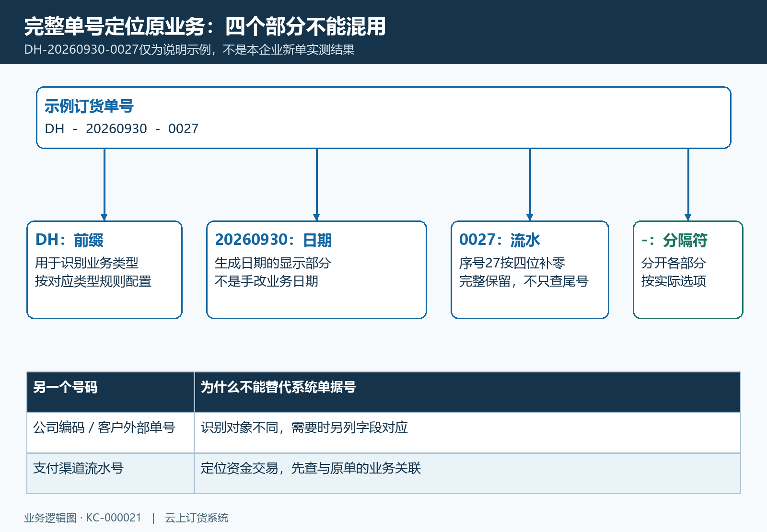
Task: Click the text '按实际选项'
Action: 674,281
